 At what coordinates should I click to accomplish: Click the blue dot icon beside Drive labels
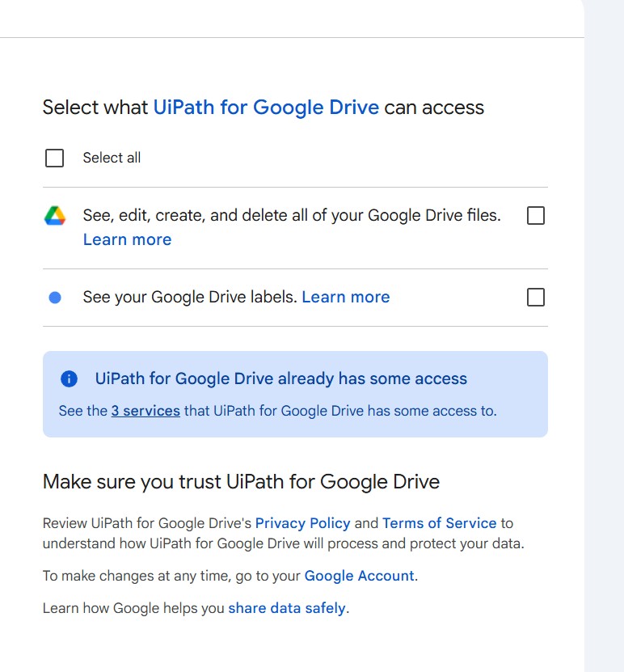(55, 298)
